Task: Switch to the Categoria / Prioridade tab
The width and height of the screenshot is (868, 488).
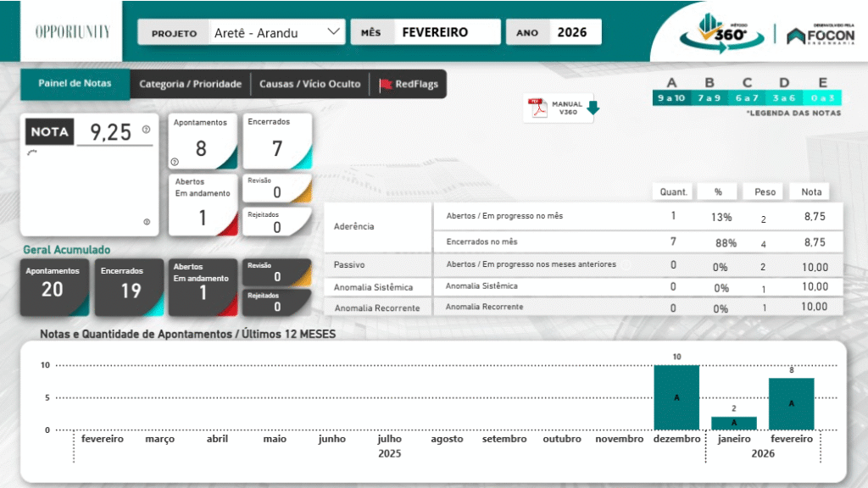Action: tap(190, 84)
